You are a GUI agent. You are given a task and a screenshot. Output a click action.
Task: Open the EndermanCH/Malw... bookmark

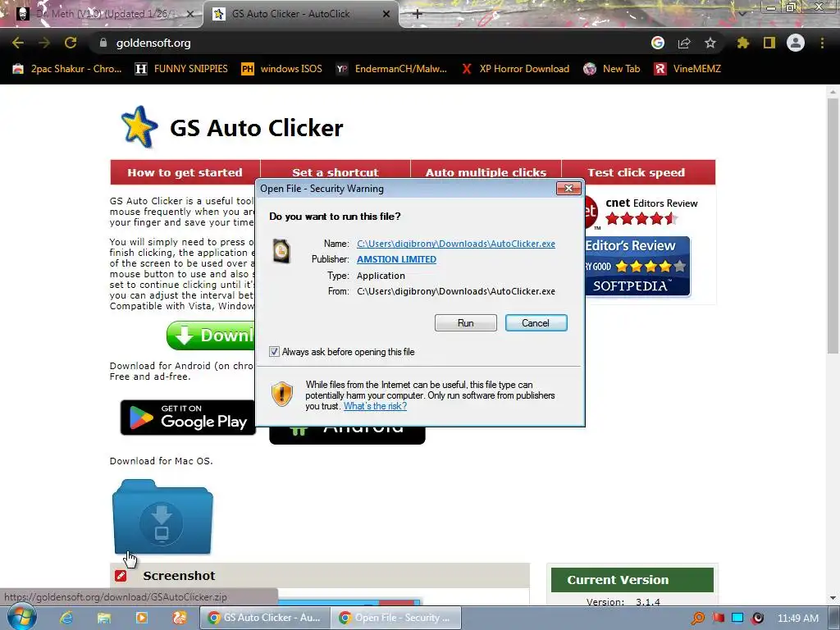tap(391, 69)
